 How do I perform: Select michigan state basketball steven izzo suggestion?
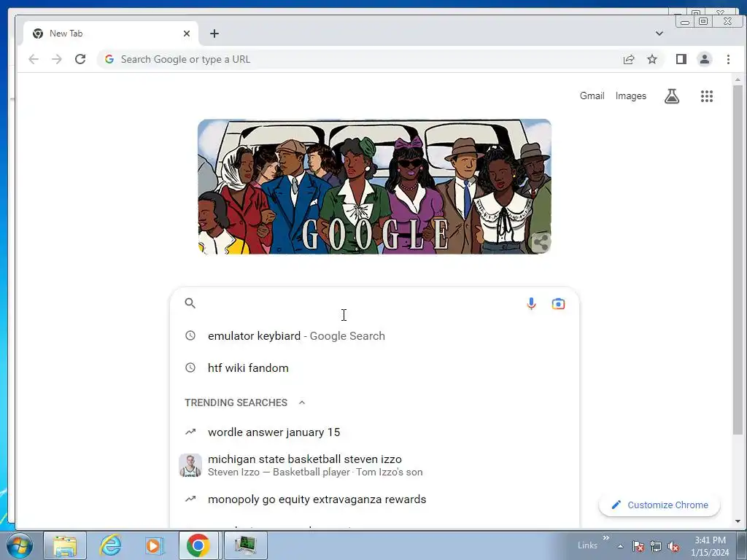(374, 465)
